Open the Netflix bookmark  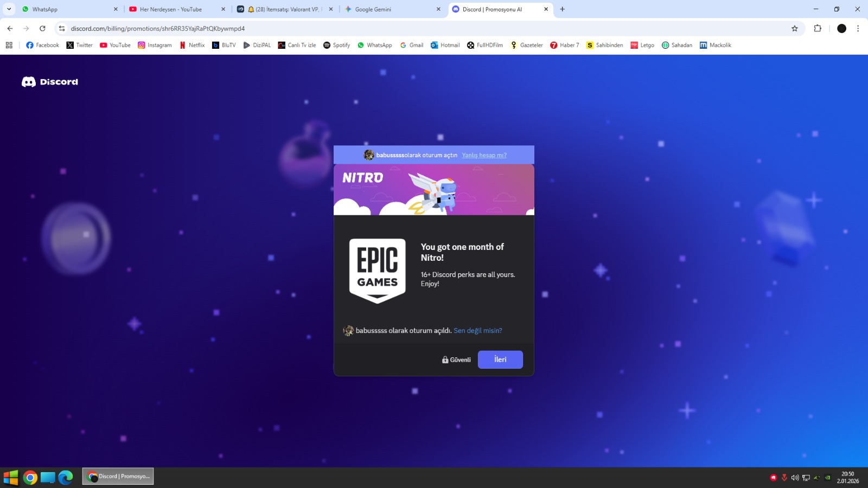pyautogui.click(x=192, y=45)
